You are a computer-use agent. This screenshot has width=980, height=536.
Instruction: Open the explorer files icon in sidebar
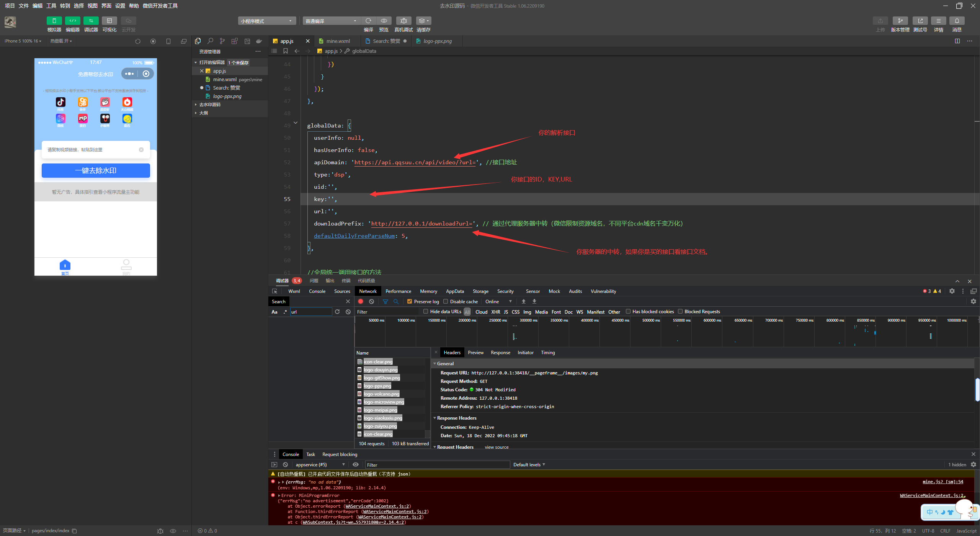198,41
